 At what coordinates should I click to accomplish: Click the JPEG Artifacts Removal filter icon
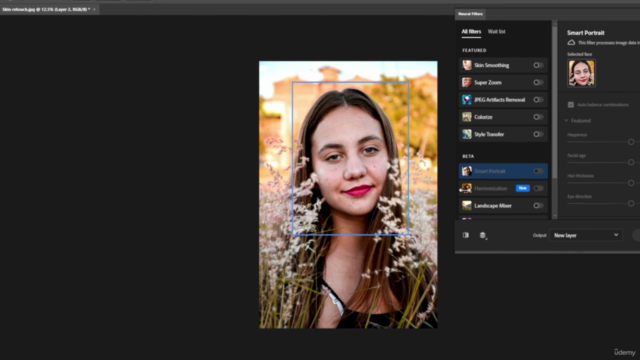pyautogui.click(x=467, y=100)
